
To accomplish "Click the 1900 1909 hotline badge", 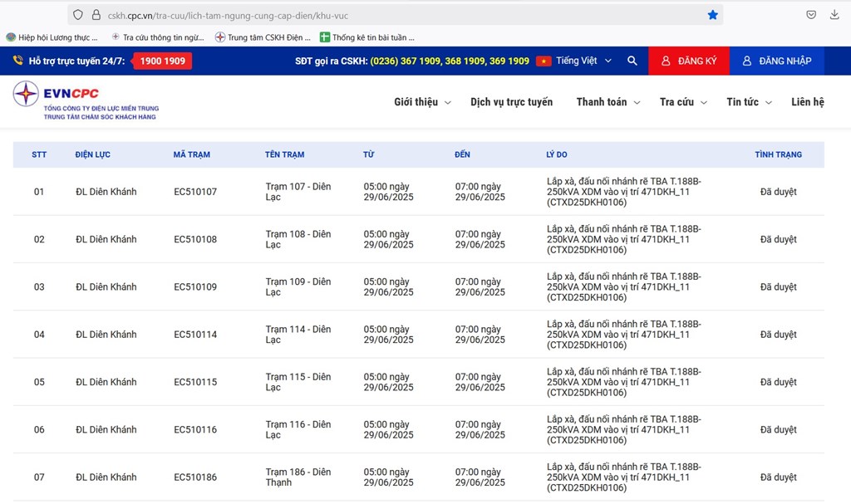I will (x=163, y=61).
